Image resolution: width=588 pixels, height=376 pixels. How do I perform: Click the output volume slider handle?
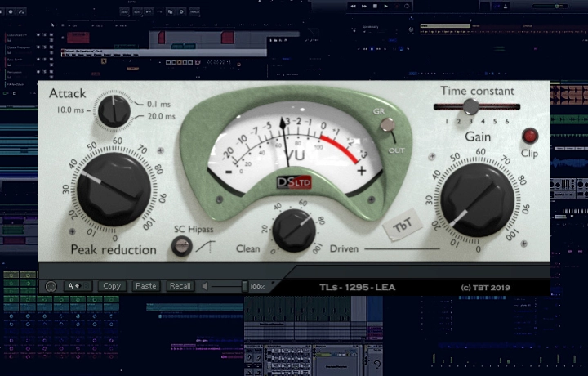[245, 286]
